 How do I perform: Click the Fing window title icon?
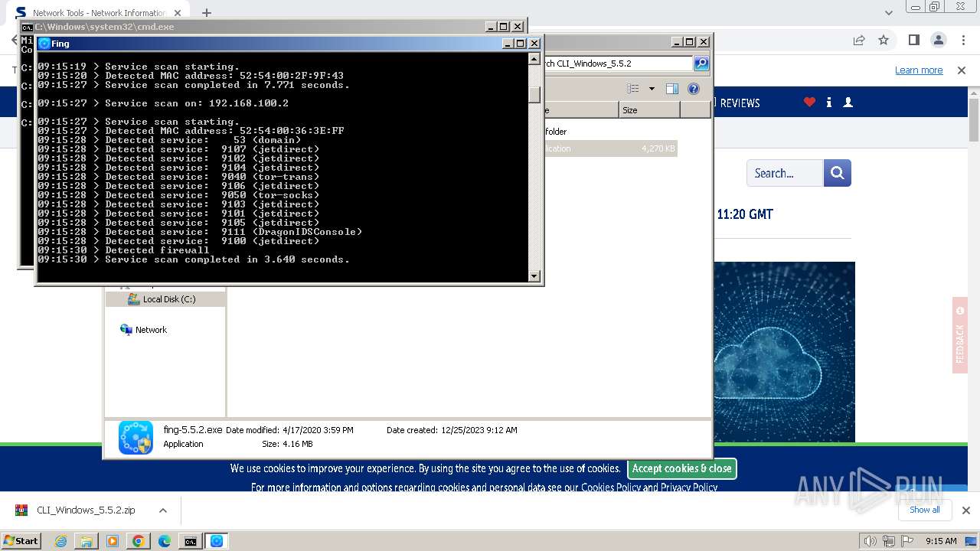click(x=44, y=44)
